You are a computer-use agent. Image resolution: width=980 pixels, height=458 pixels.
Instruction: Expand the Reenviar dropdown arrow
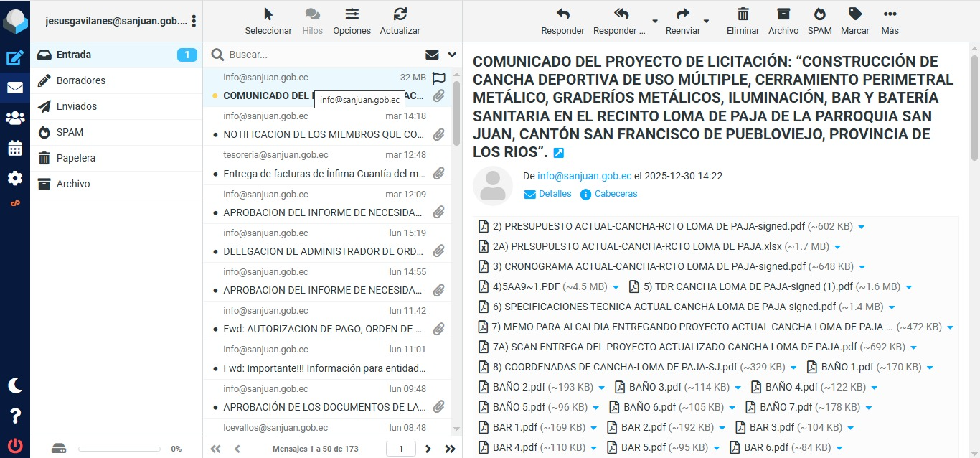point(706,21)
